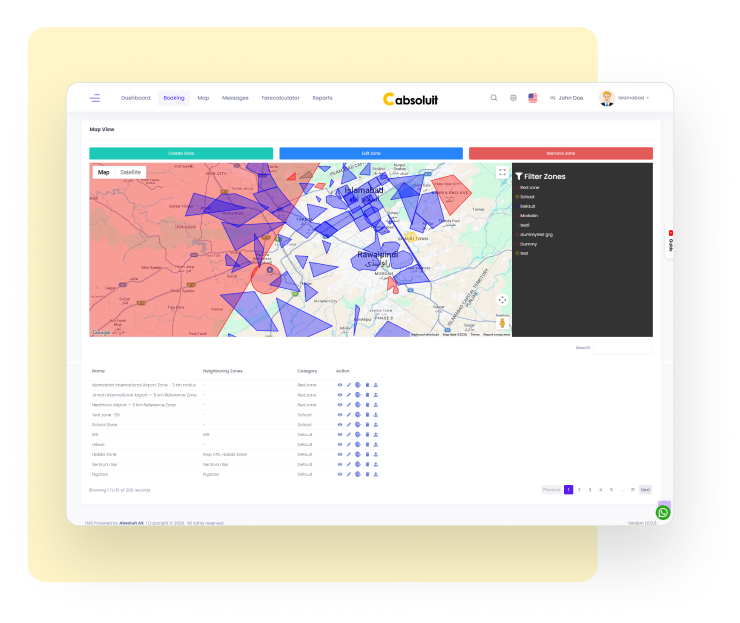
Task: Delete the Flyplass row
Action: coord(367,474)
